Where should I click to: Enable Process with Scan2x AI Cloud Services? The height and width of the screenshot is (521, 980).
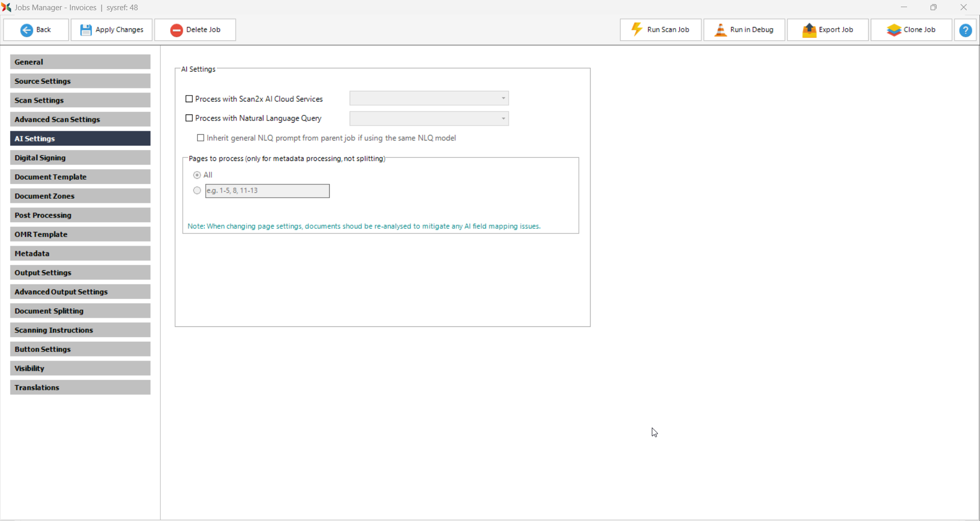pos(189,99)
